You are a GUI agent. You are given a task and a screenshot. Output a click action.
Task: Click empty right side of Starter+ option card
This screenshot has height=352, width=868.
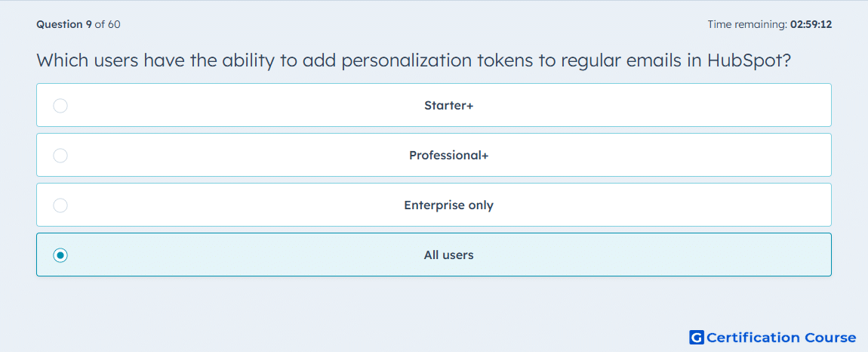(x=664, y=105)
